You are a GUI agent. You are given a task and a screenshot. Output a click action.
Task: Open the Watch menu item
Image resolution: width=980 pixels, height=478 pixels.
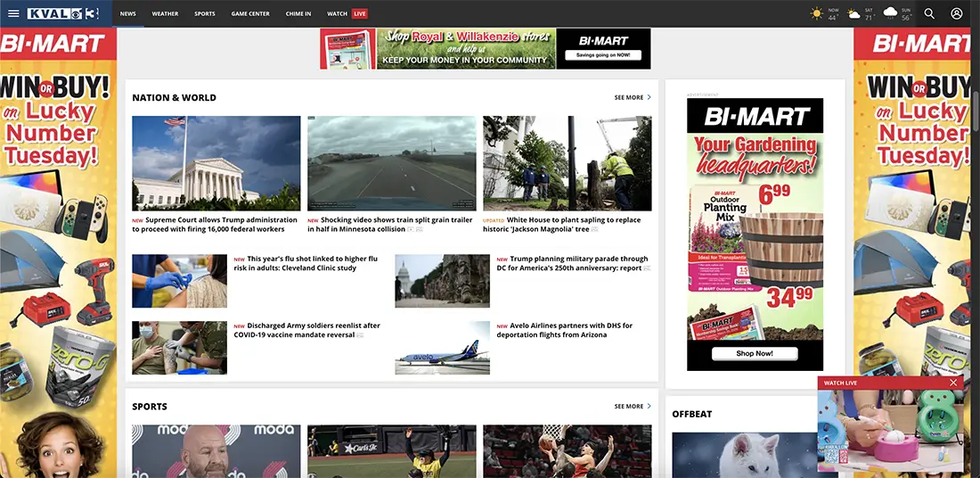pyautogui.click(x=338, y=13)
